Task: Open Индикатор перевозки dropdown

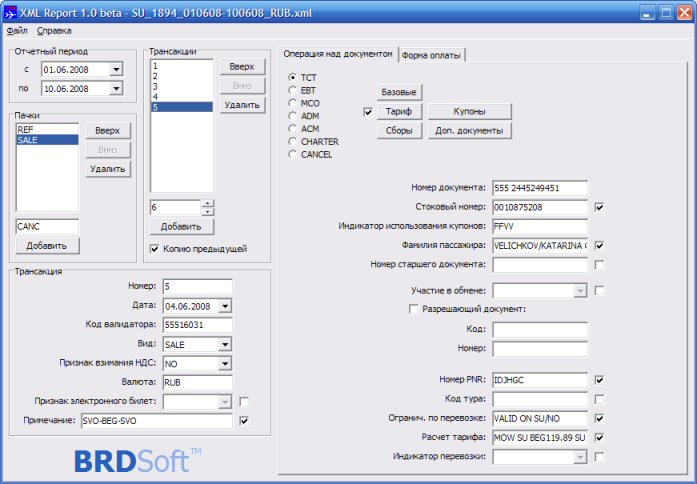Action: point(580,457)
